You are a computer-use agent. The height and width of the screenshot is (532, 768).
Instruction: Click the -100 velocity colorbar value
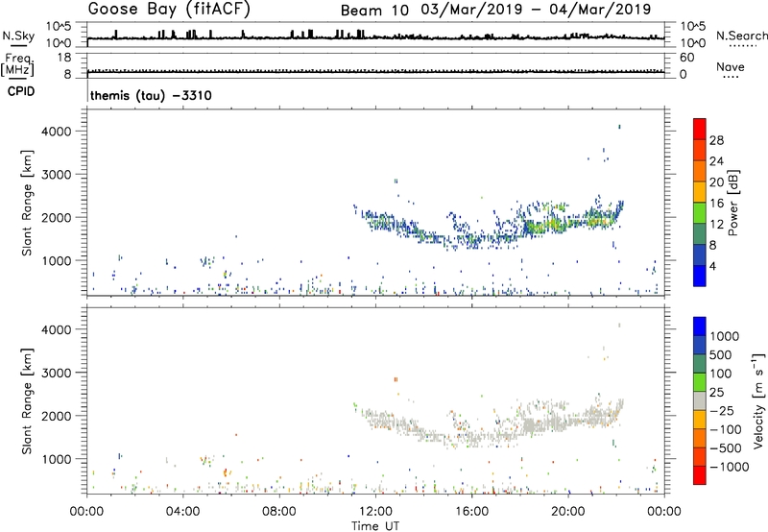click(726, 429)
